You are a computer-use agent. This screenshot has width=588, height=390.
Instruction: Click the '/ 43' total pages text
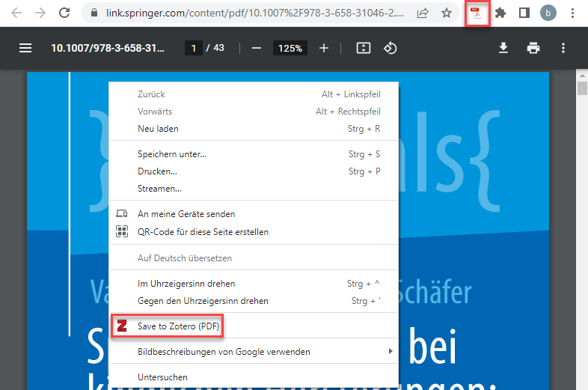click(215, 48)
